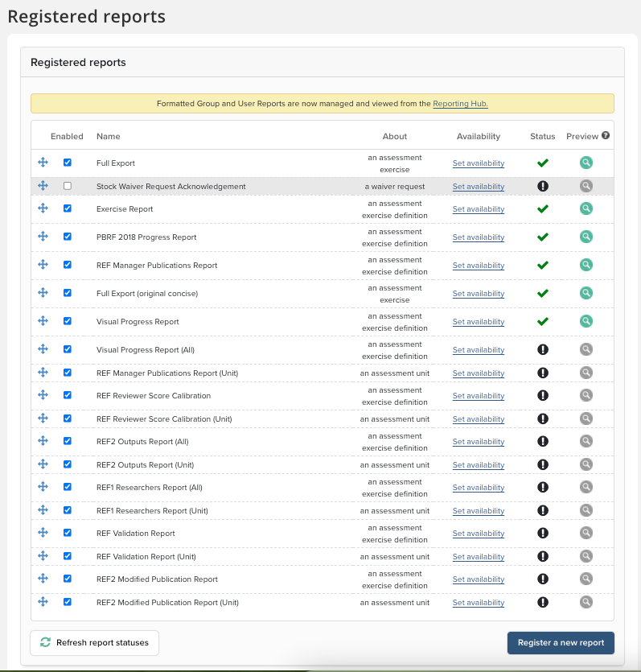The height and width of the screenshot is (672, 641).
Task: Click Register a new report
Action: 561,643
